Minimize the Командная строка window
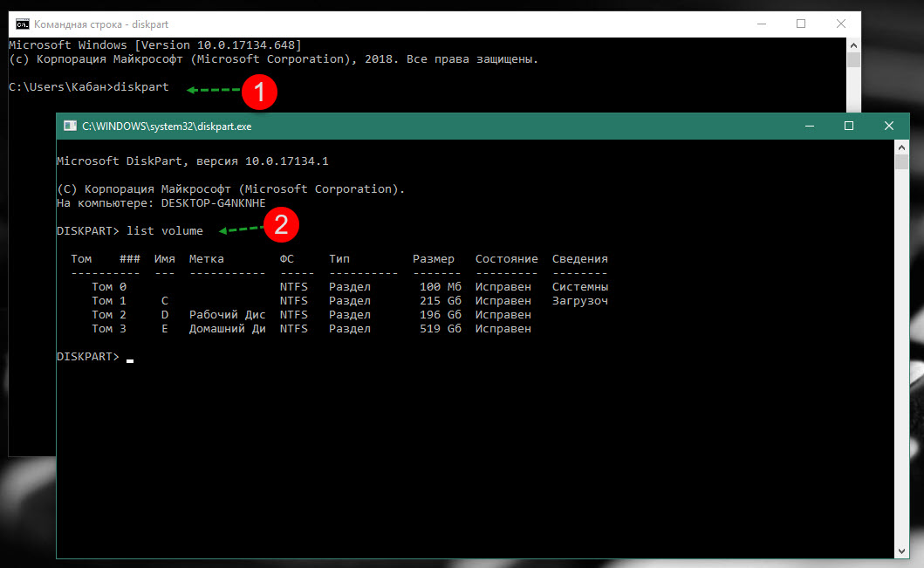 (762, 24)
